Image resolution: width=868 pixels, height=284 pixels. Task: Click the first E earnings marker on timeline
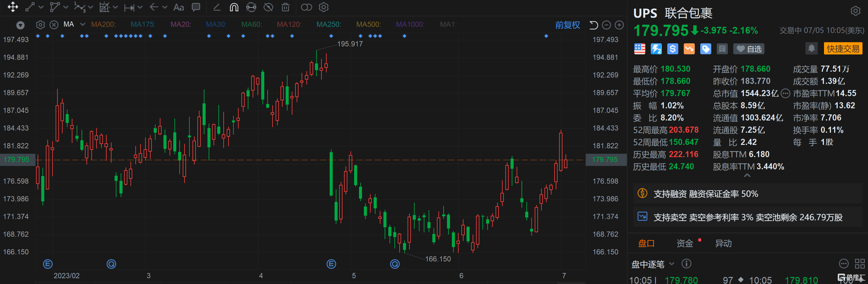(48, 264)
